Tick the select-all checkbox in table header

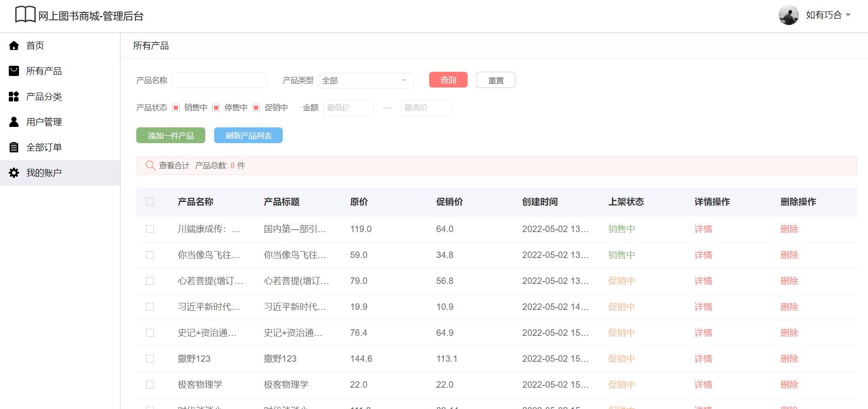point(150,201)
